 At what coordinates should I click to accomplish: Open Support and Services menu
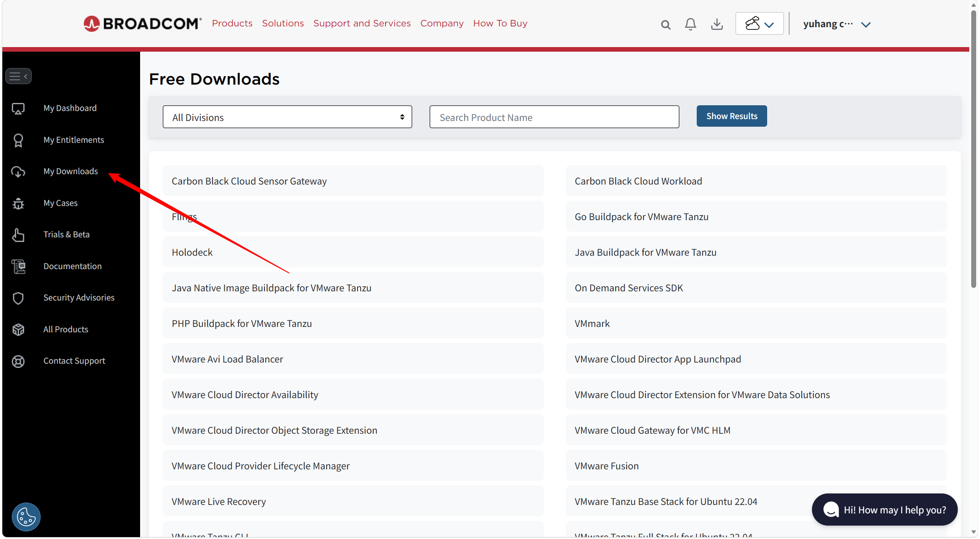[362, 23]
